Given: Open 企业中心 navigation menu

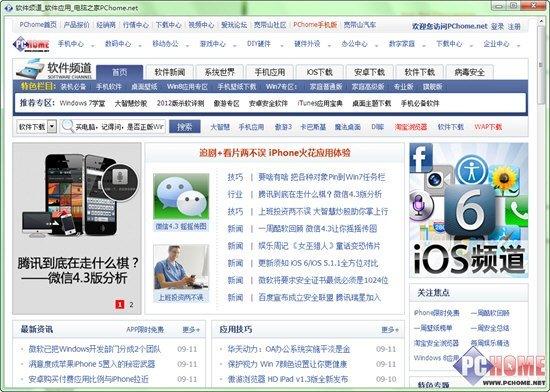Looking at the screenshot, I should point(496,44).
